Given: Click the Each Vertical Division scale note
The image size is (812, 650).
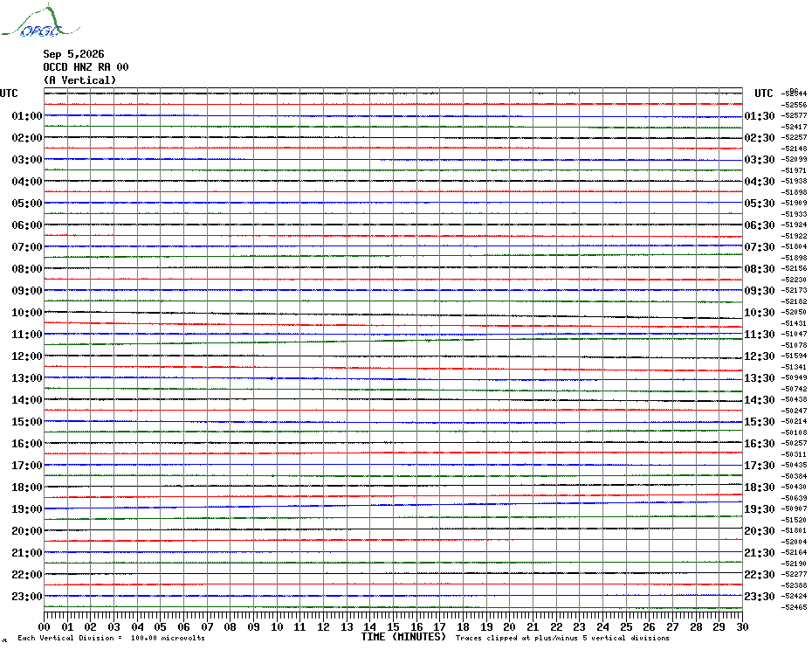Looking at the screenshot, I should tap(112, 638).
